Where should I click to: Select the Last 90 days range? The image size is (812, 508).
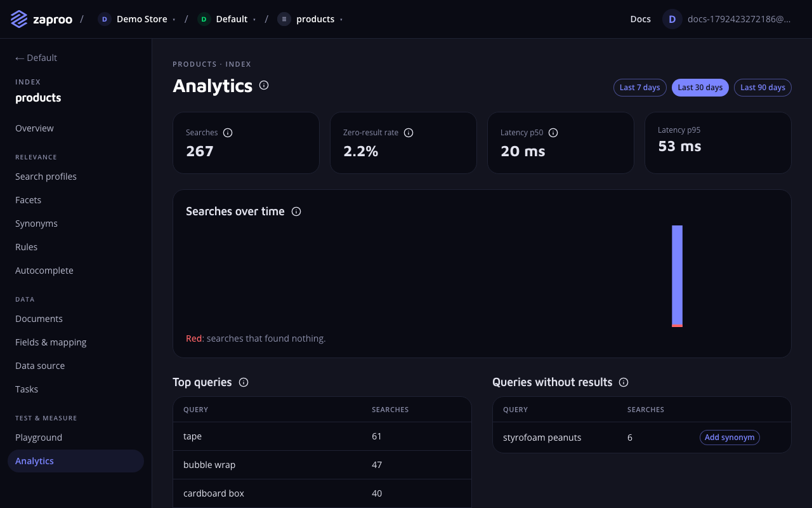pyautogui.click(x=763, y=88)
